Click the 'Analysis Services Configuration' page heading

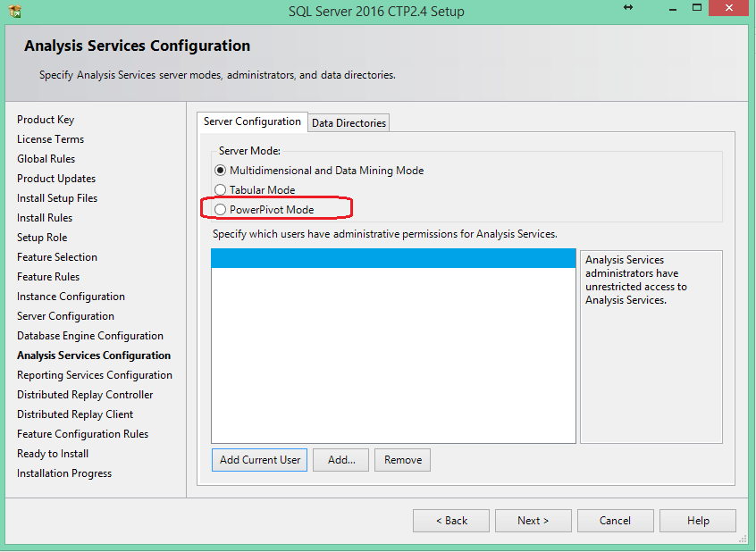pos(138,46)
